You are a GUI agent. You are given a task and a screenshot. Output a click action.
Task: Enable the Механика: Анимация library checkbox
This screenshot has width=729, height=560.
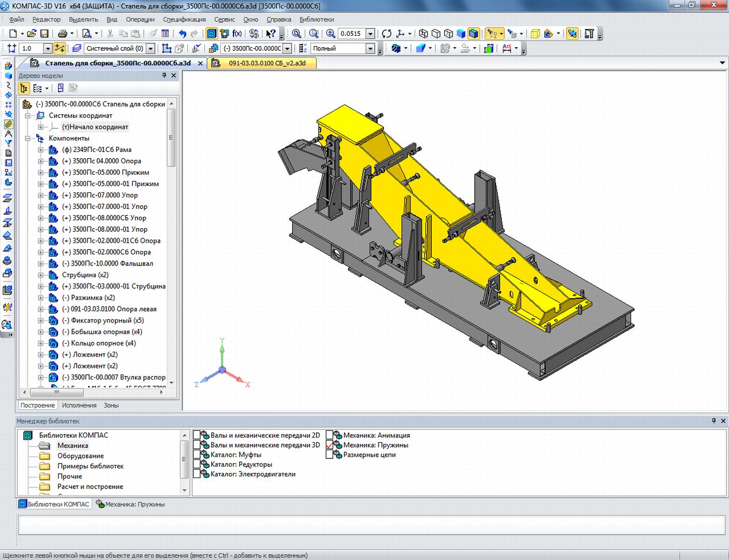tap(329, 435)
